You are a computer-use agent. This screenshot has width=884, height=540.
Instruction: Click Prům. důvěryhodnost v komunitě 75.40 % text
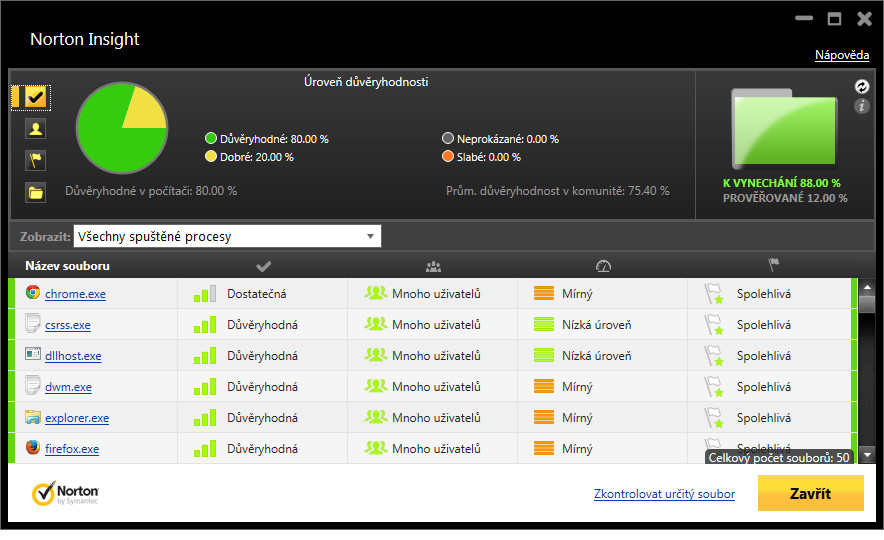point(558,191)
